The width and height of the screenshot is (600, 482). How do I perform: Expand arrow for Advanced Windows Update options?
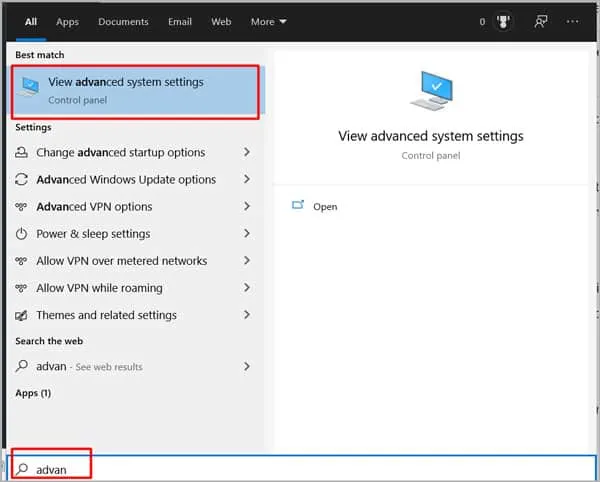click(247, 179)
